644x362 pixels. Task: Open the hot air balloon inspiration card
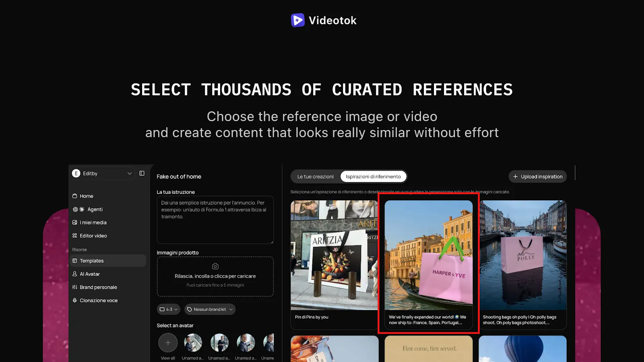tap(523, 349)
